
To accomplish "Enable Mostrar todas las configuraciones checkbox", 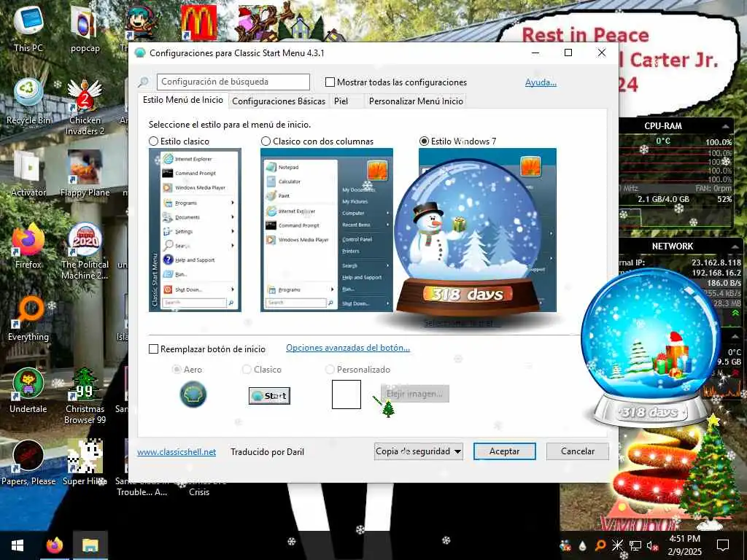I will (x=330, y=82).
